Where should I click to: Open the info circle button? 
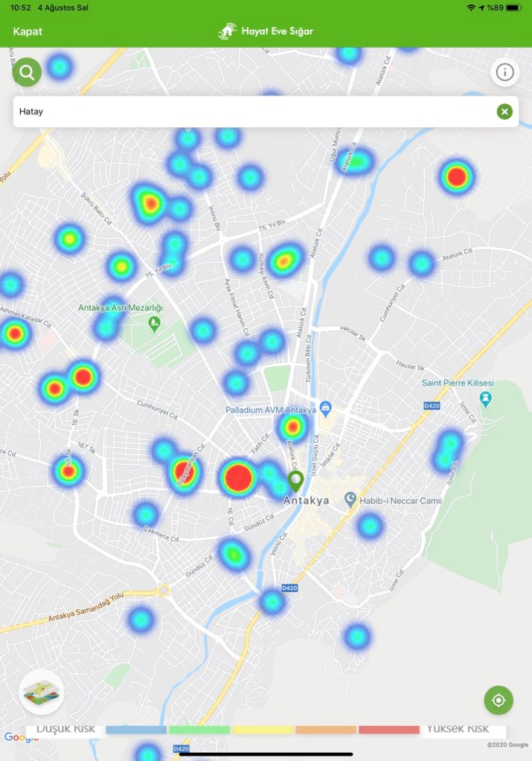click(504, 72)
